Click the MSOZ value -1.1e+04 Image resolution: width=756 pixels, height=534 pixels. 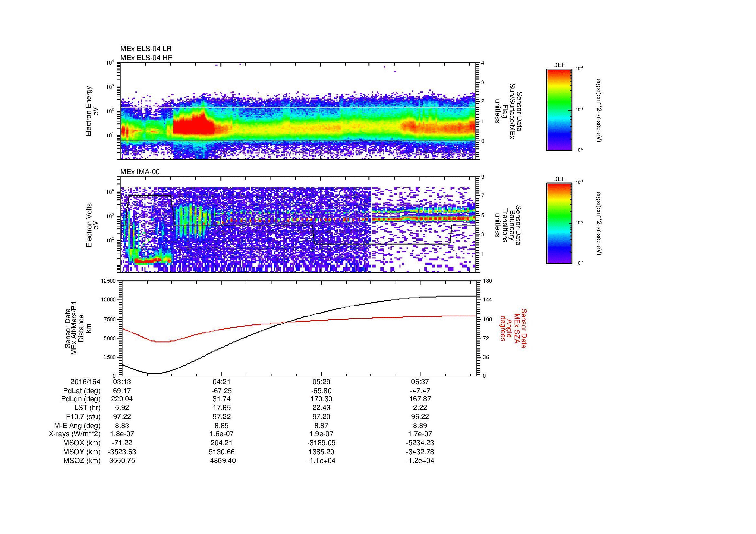[321, 461]
